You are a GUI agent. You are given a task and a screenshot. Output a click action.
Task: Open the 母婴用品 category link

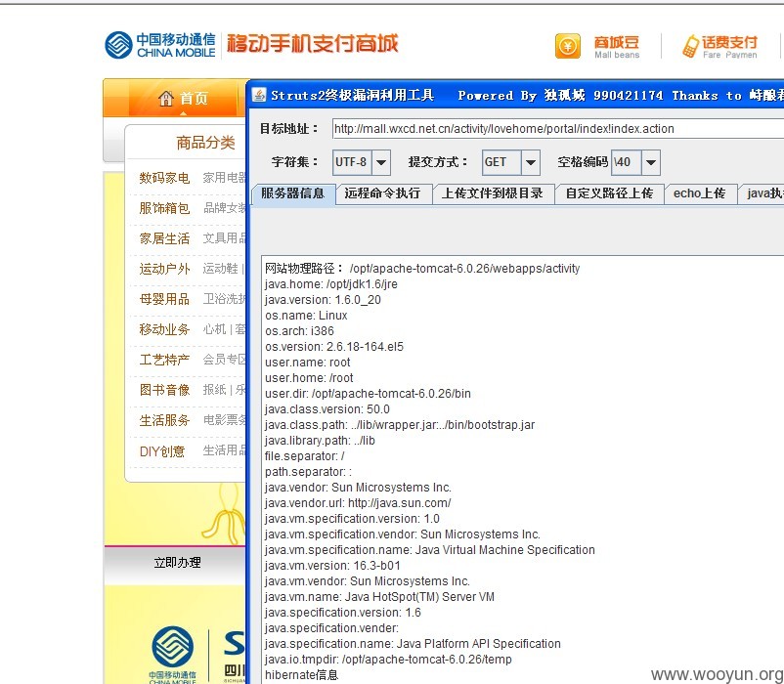click(x=164, y=299)
